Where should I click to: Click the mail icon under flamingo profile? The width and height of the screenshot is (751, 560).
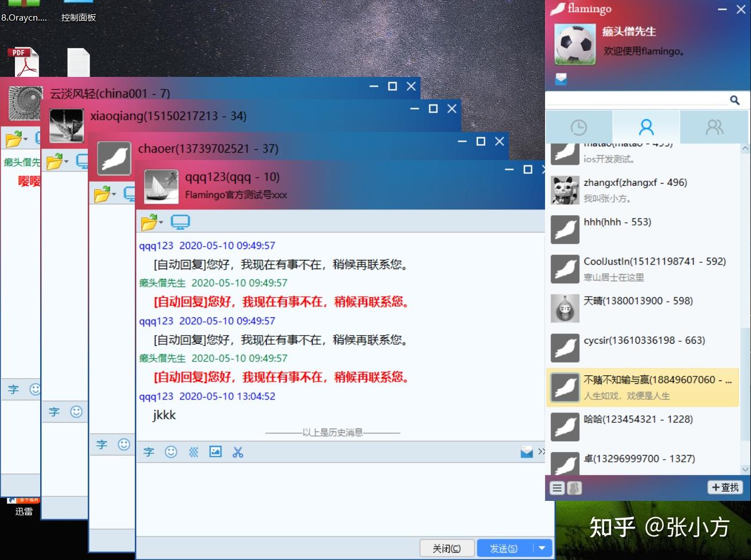click(561, 79)
